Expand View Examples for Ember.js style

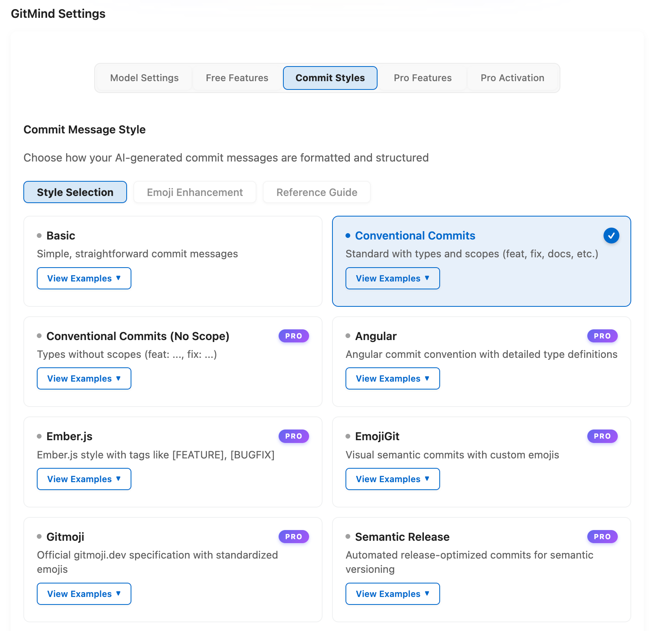click(x=84, y=479)
